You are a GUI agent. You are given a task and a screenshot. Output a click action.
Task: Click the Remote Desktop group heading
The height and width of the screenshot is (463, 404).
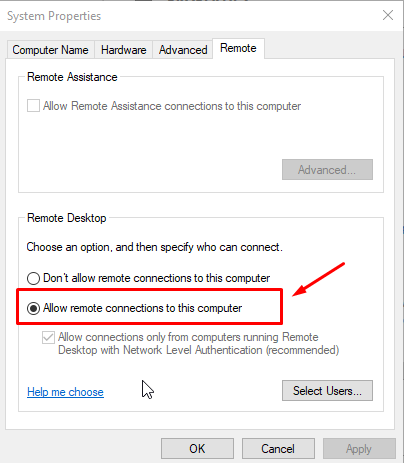pos(67,218)
